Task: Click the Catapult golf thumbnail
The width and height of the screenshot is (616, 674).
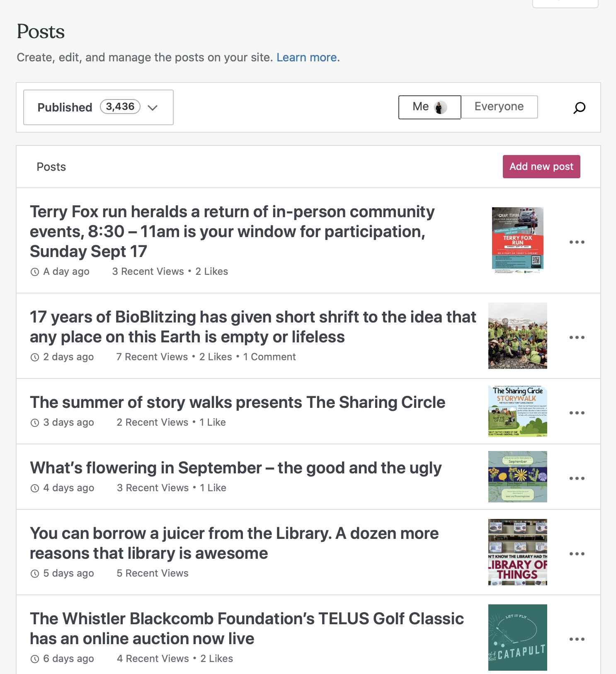Action: pyautogui.click(x=517, y=638)
